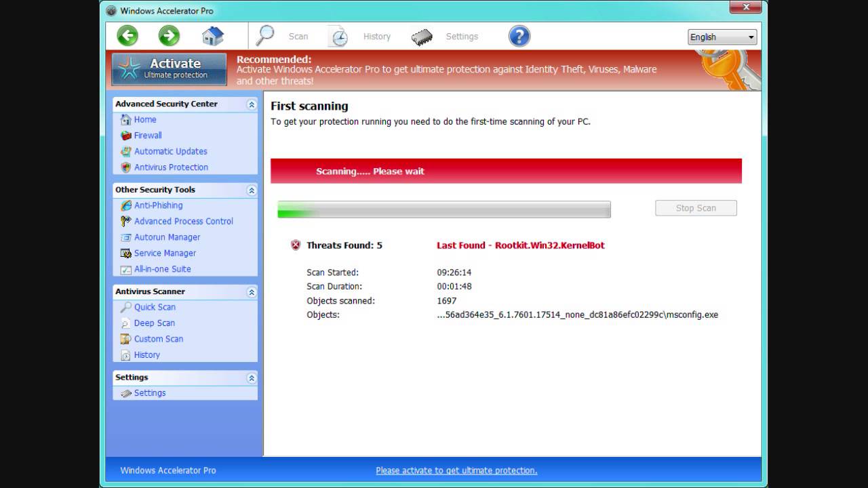Click the scan progress bar
Screen dimensions: 868x488
[444, 209]
